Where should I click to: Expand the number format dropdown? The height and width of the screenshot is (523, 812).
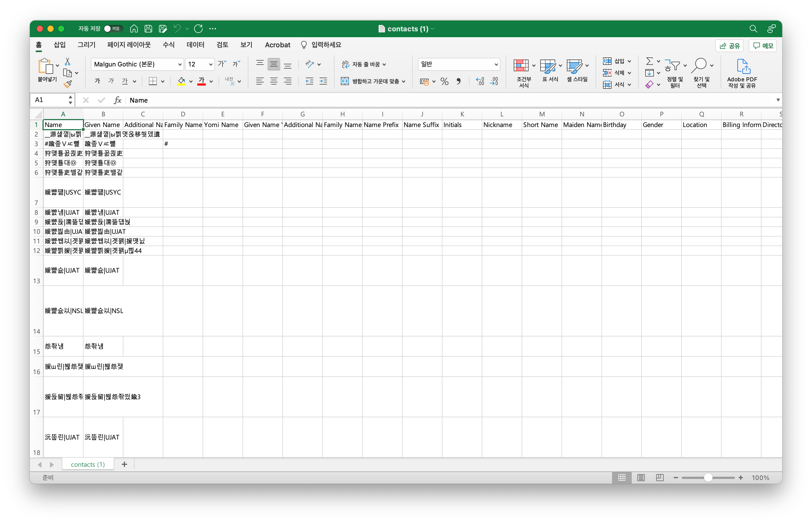pyautogui.click(x=496, y=64)
